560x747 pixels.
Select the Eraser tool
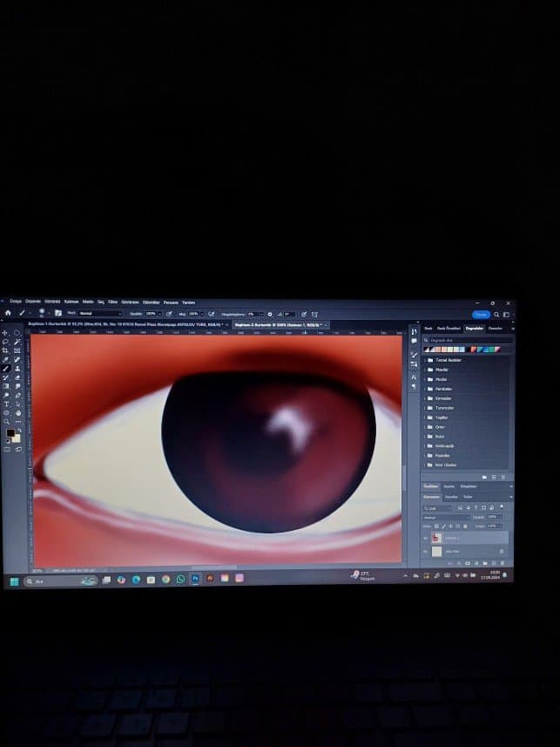(x=17, y=377)
